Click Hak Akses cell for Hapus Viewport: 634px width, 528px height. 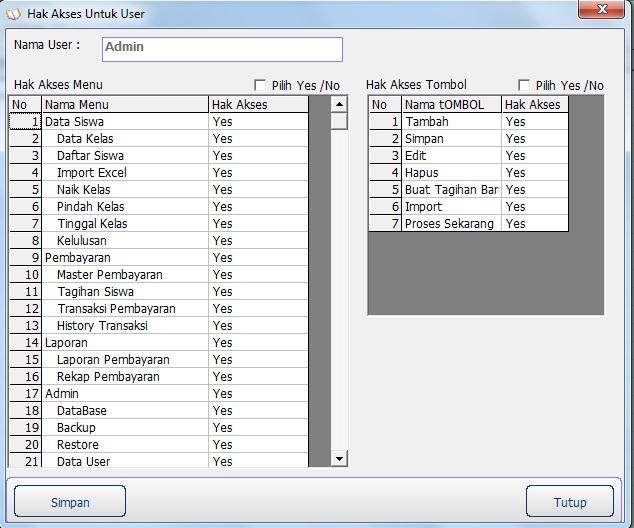534,173
